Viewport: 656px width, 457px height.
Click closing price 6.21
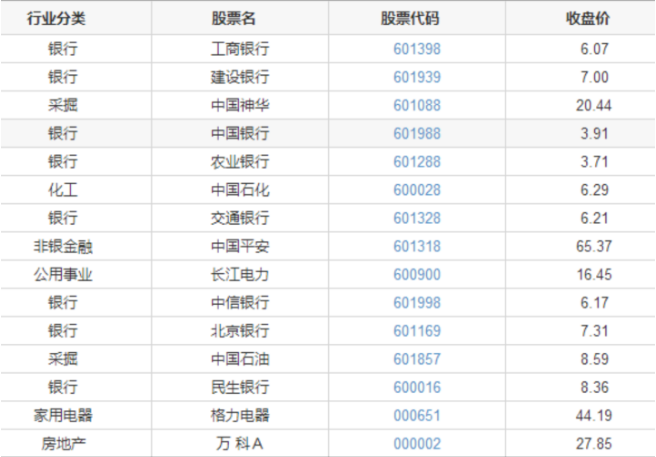594,218
